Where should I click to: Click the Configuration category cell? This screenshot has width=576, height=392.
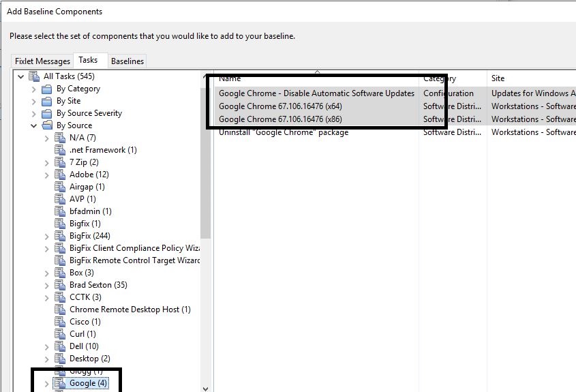coord(448,93)
